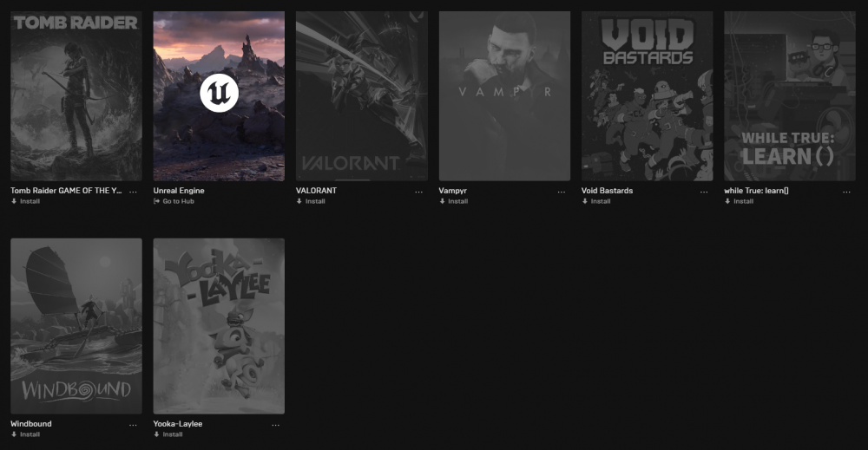This screenshot has height=450, width=868.
Task: Open the three-dot menu for Tomb Raider
Action: coord(133,192)
